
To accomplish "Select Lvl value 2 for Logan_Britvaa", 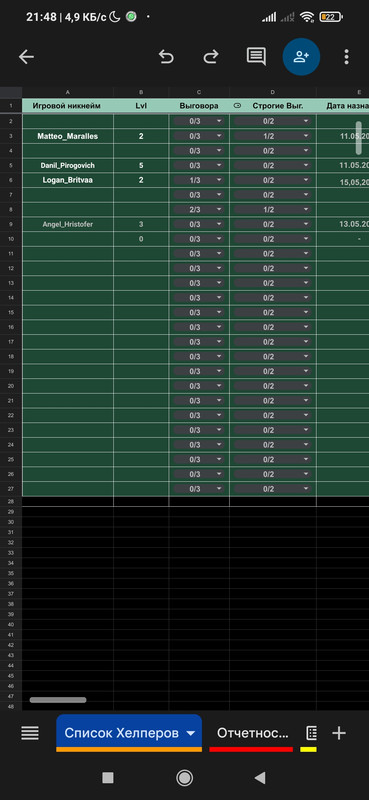I will click(141, 180).
